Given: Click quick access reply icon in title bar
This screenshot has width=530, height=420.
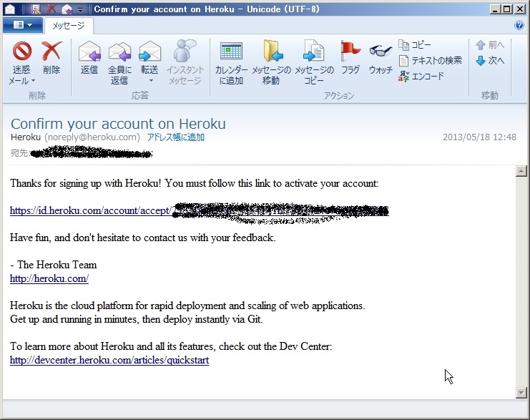Looking at the screenshot, I should (67, 9).
